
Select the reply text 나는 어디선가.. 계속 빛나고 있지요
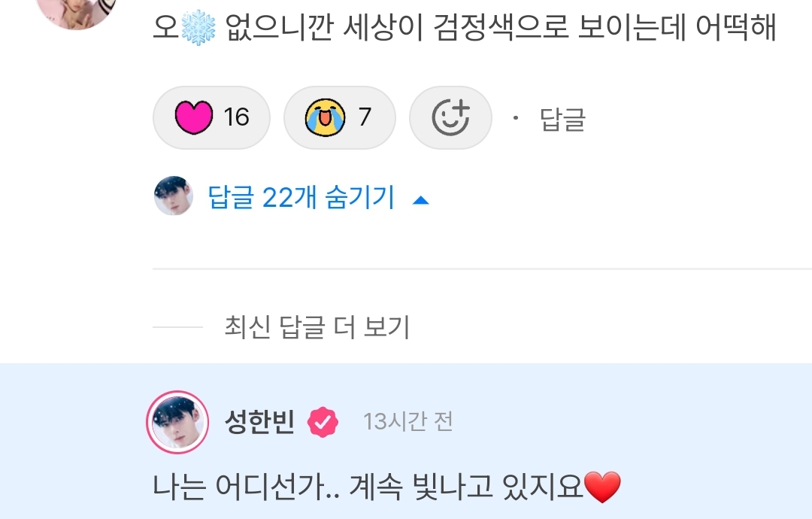(368, 487)
